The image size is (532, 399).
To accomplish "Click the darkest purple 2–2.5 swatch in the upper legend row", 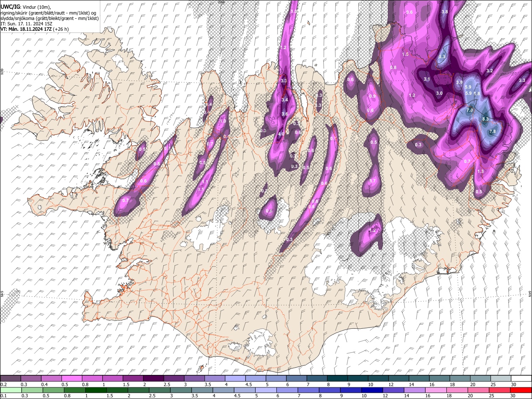I will pos(153,378).
